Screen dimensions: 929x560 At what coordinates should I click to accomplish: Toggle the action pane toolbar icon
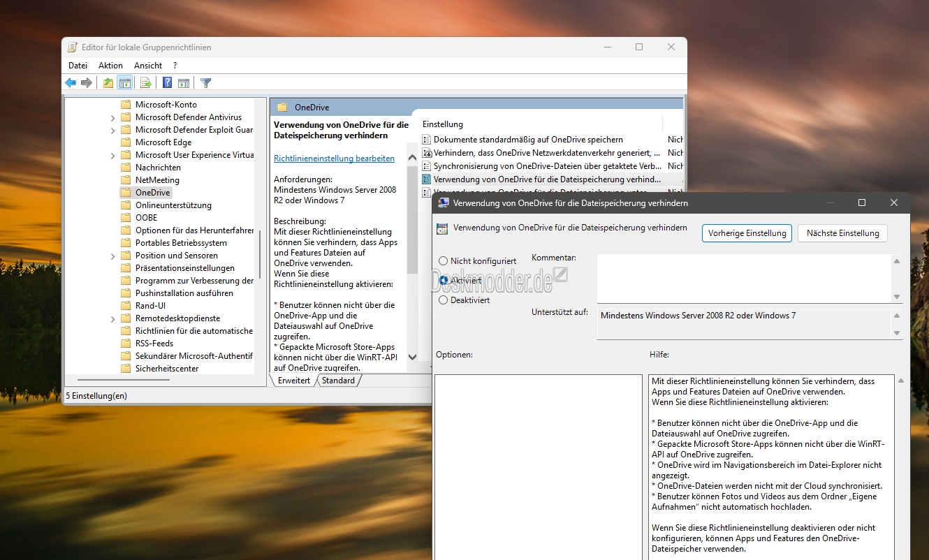[x=184, y=83]
